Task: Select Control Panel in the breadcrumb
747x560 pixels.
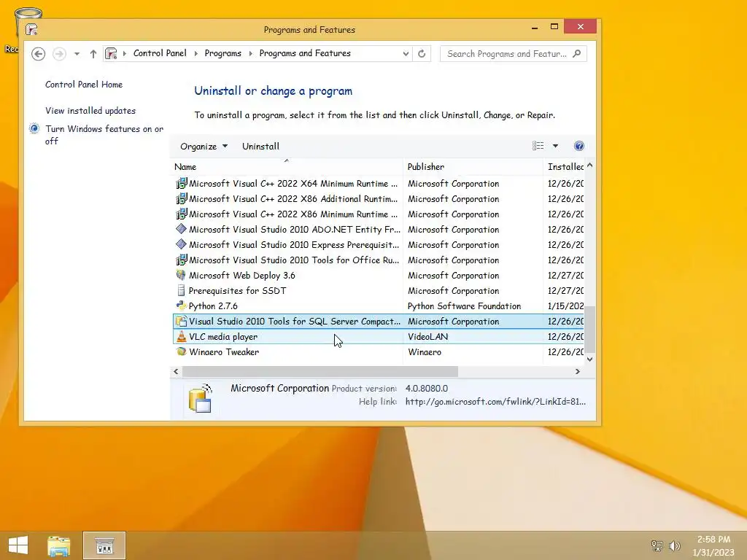Action: [x=160, y=53]
